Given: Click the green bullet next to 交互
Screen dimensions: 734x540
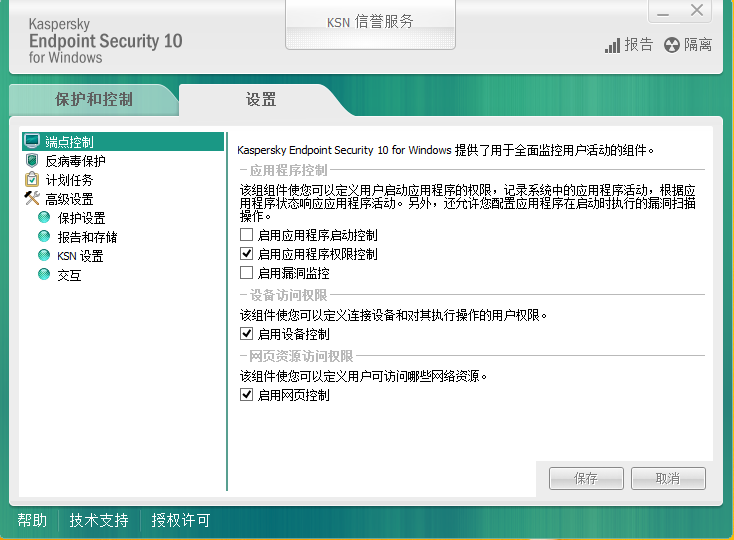Looking at the screenshot, I should pos(44,274).
